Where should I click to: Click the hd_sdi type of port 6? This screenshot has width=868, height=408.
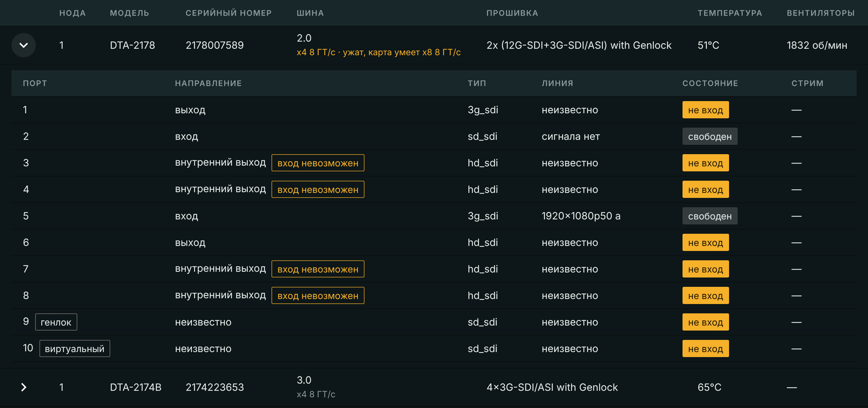(483, 242)
